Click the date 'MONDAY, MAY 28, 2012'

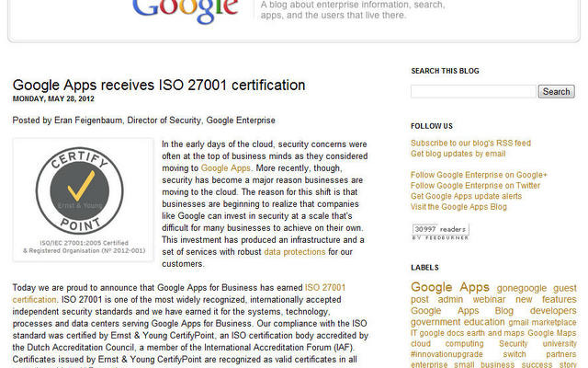point(53,98)
